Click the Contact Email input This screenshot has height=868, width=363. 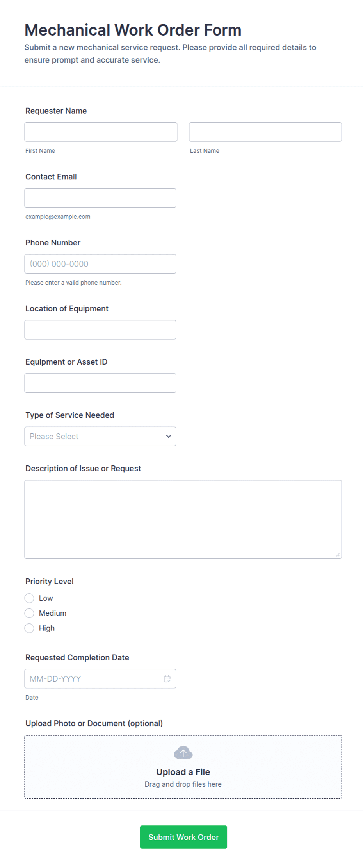[x=100, y=198]
